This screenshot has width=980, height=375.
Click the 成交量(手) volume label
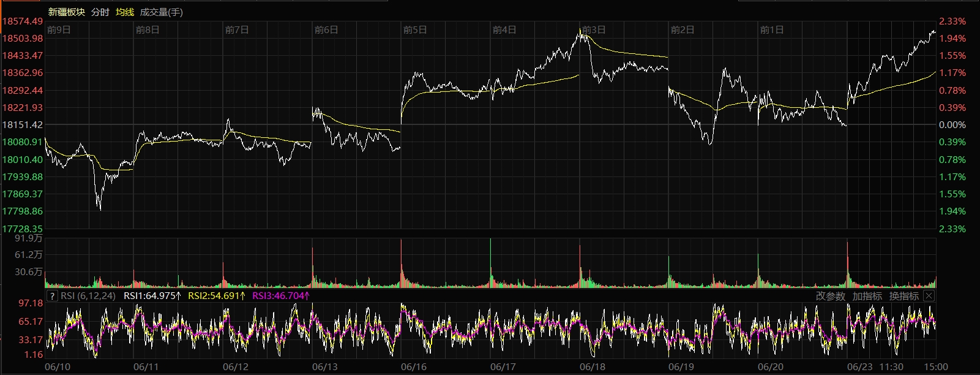[162, 12]
